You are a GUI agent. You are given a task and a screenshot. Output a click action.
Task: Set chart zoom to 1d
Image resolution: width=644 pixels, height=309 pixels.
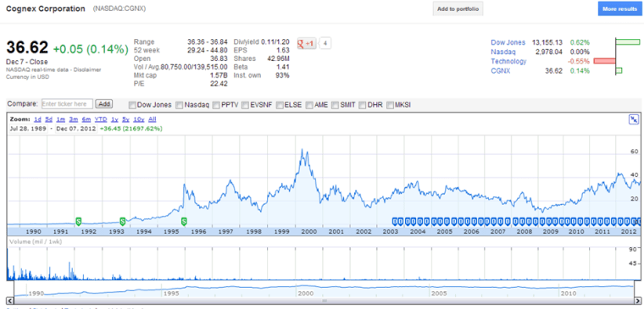[x=37, y=119]
